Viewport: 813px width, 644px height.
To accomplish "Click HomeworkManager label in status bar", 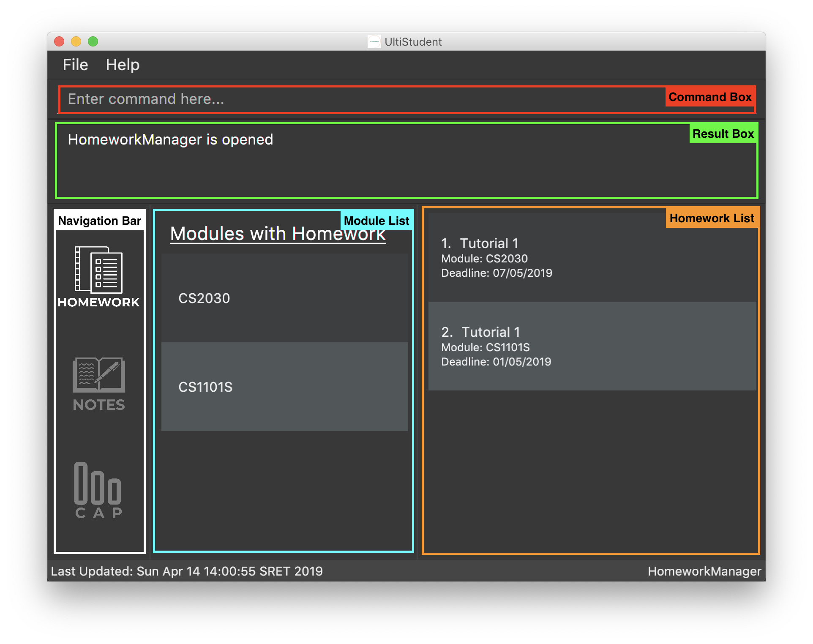I will 704,571.
